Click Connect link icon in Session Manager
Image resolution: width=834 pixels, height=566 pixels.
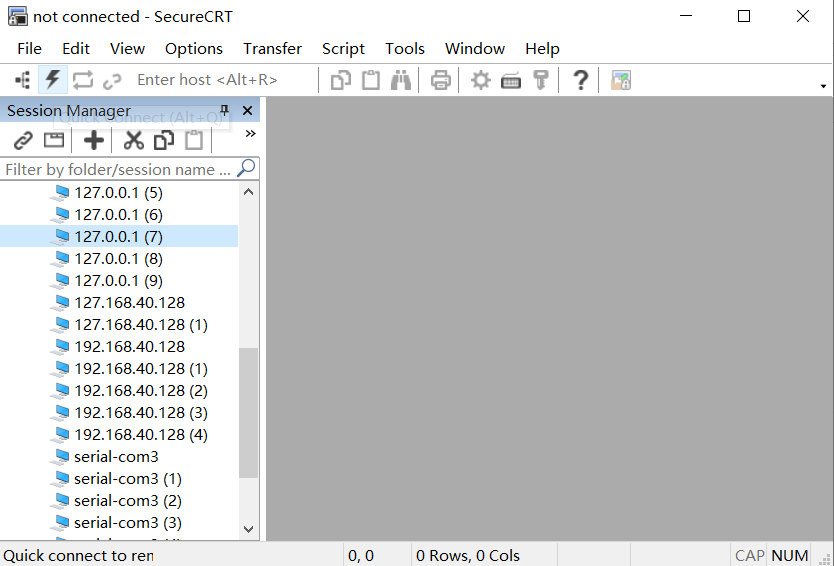[x=23, y=141]
